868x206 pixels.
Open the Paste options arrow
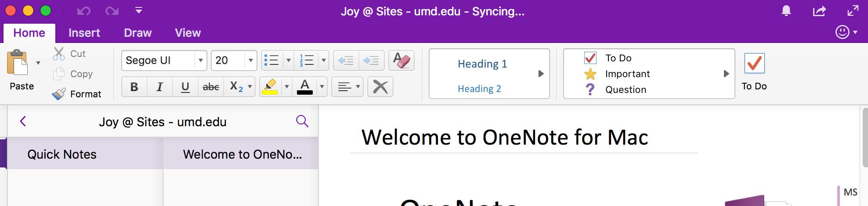(38, 63)
